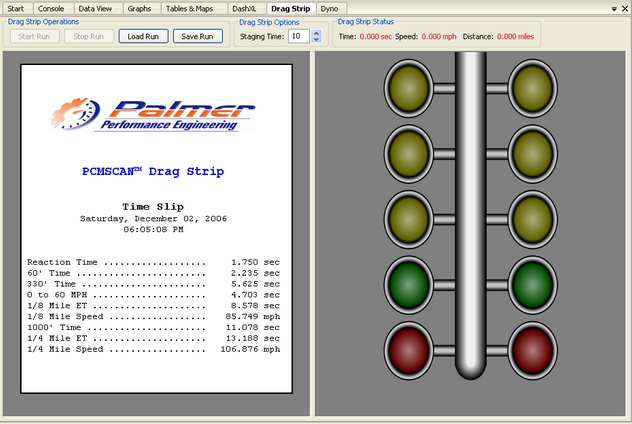632x424 pixels.
Task: Click the 1/8 Mile ET row
Action: click(x=154, y=306)
